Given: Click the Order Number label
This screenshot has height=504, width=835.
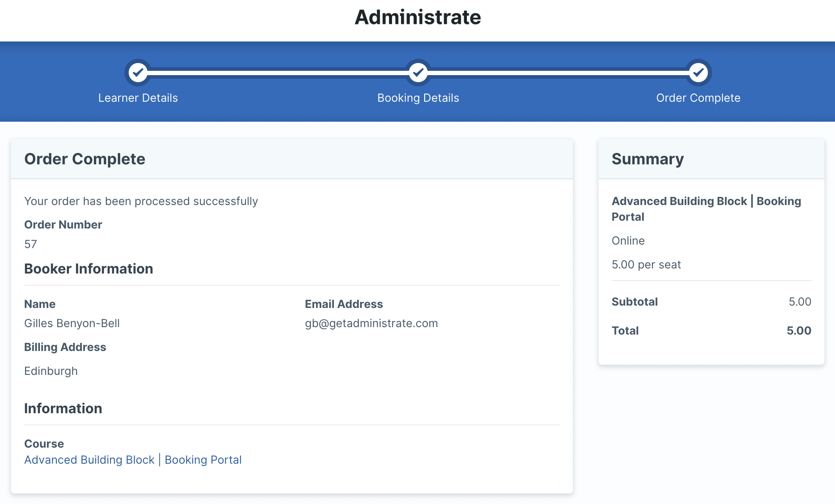Looking at the screenshot, I should (63, 225).
